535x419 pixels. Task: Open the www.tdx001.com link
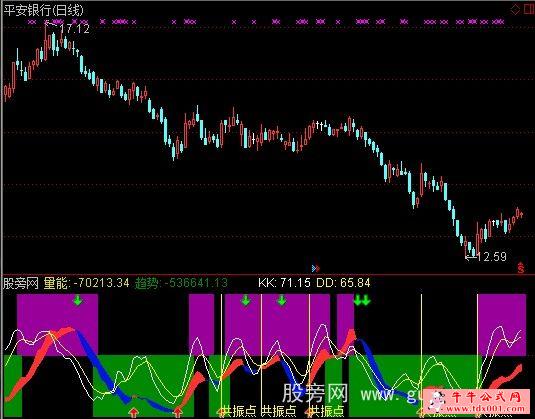[x=486, y=408]
